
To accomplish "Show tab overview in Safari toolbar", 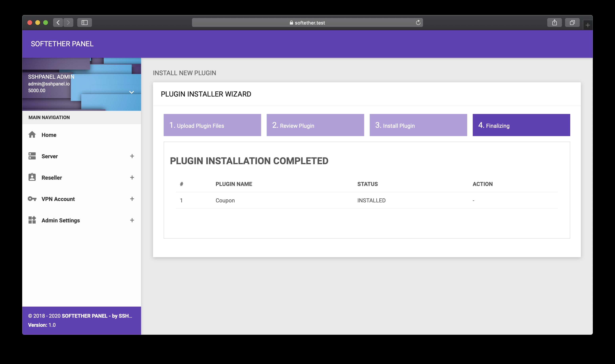I will (572, 23).
